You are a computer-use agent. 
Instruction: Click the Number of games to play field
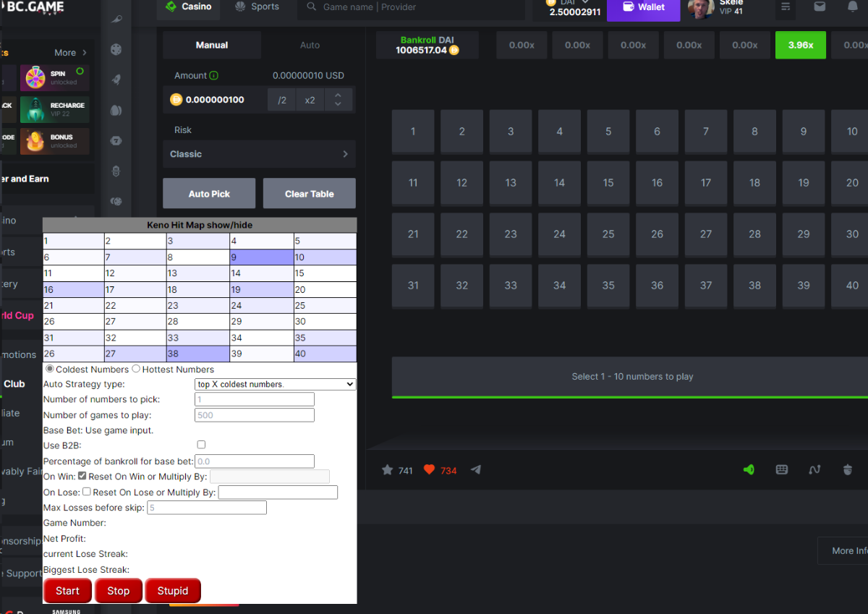pos(255,415)
